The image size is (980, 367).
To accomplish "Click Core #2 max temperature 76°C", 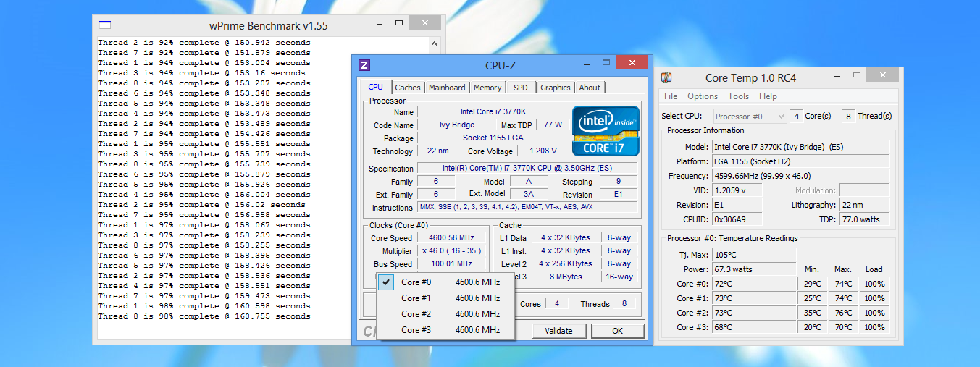I will (843, 313).
